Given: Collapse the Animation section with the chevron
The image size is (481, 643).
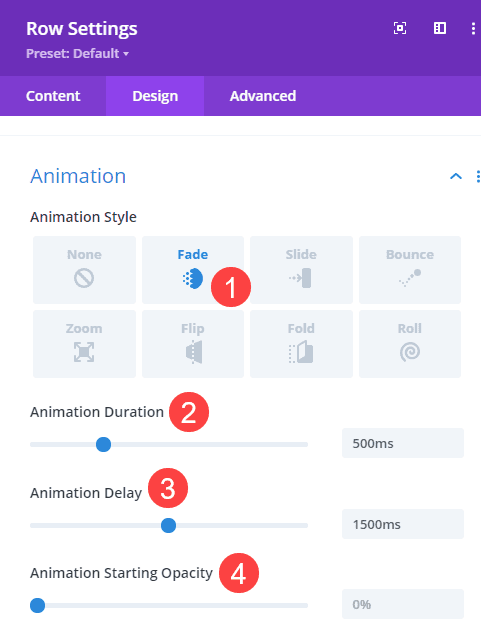Looking at the screenshot, I should [x=456, y=176].
